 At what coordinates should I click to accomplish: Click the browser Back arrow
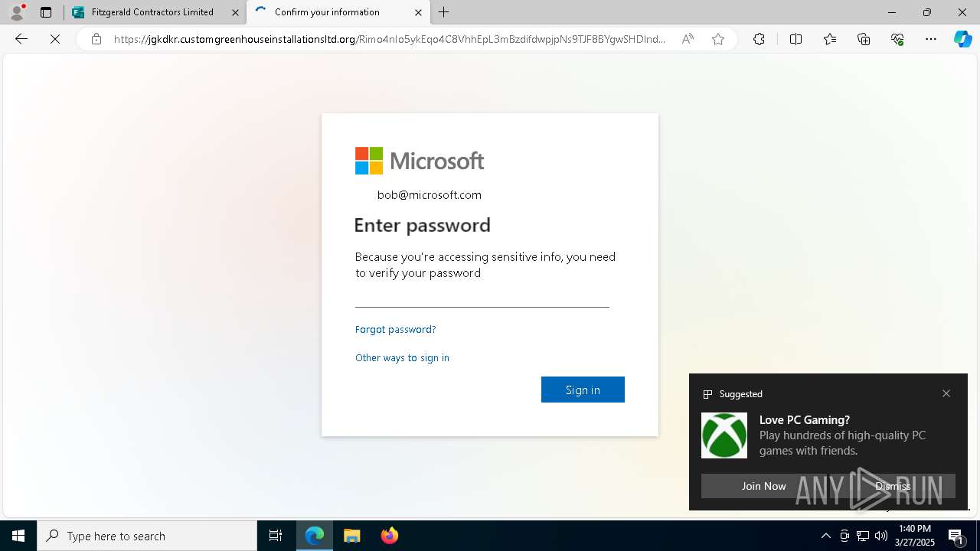tap(21, 39)
